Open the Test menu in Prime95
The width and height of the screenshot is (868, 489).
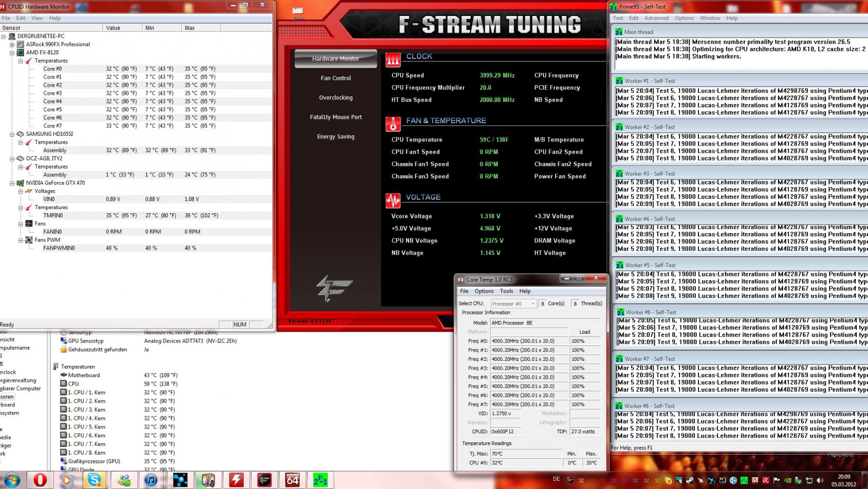click(618, 18)
